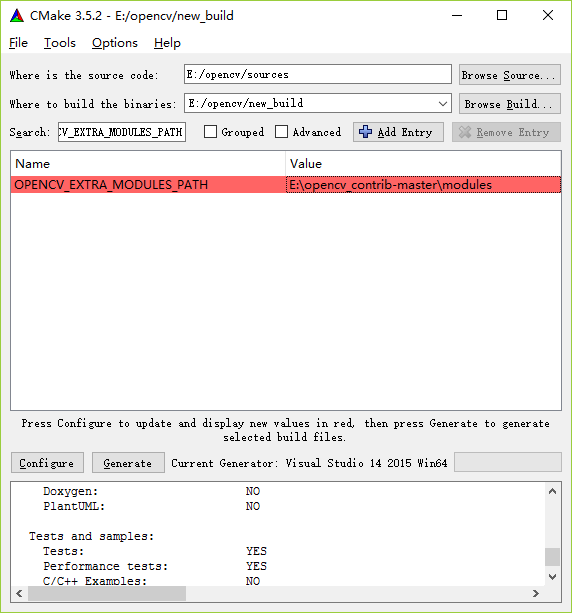Screen dimensions: 572x613
Task: Click the grayed Remove Entry X icon
Action: pos(464,132)
